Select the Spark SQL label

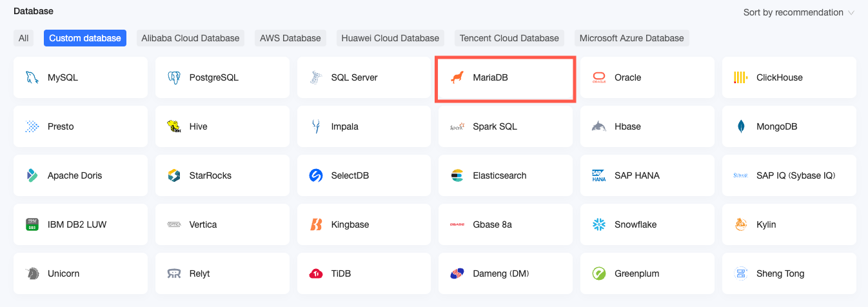click(x=495, y=126)
